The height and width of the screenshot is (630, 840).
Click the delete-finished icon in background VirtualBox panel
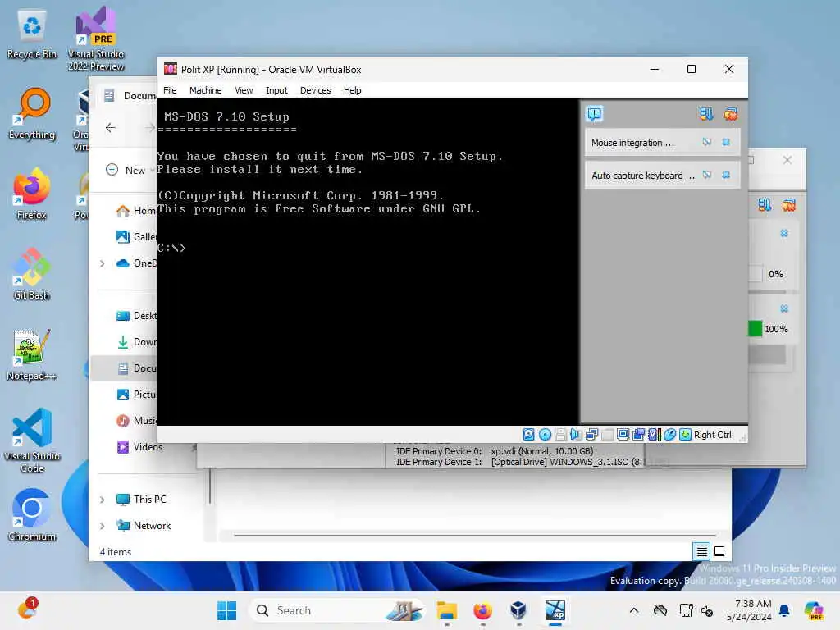point(788,204)
